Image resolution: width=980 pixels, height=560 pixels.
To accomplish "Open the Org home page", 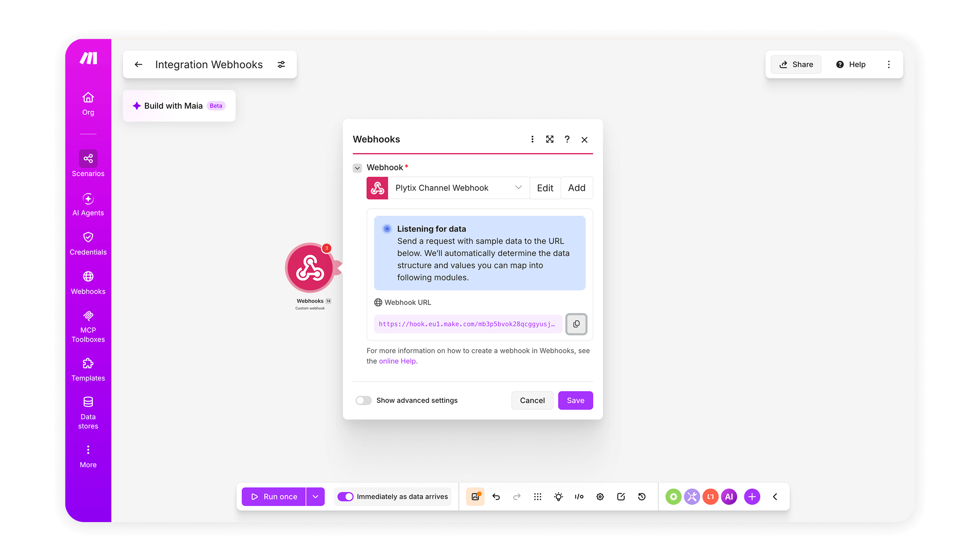I will (x=88, y=104).
